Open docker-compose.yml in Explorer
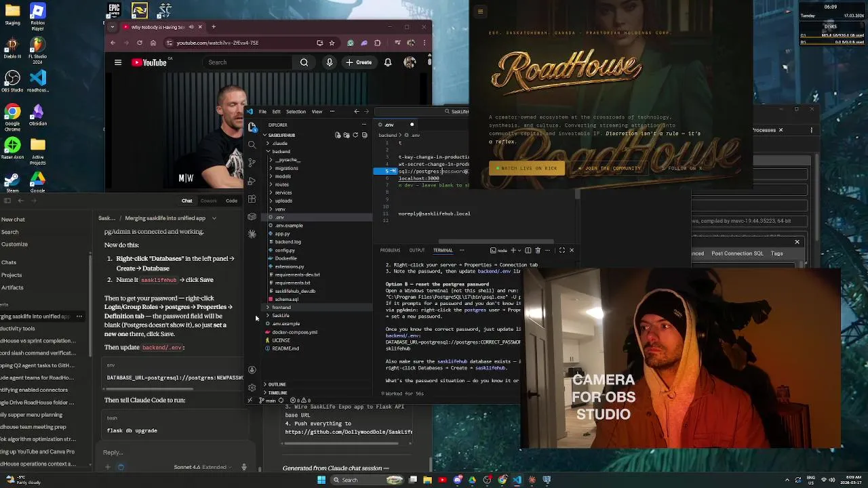The width and height of the screenshot is (868, 488). pyautogui.click(x=294, y=332)
